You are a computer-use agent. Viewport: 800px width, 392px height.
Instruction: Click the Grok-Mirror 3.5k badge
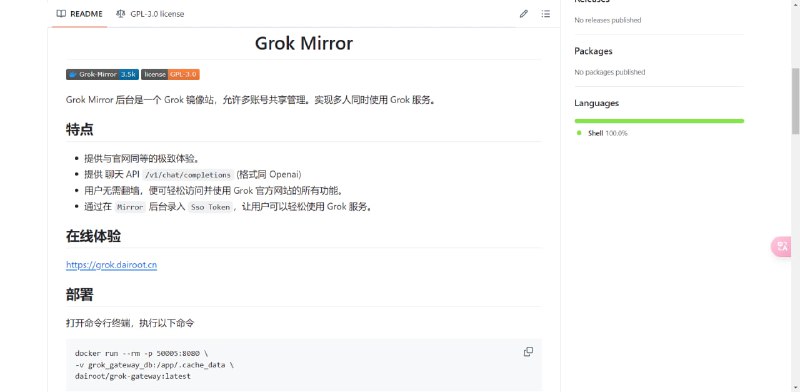102,75
